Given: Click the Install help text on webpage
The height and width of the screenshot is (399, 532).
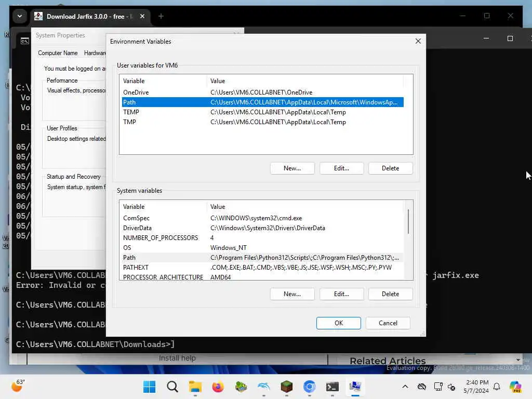Looking at the screenshot, I should click(x=177, y=358).
